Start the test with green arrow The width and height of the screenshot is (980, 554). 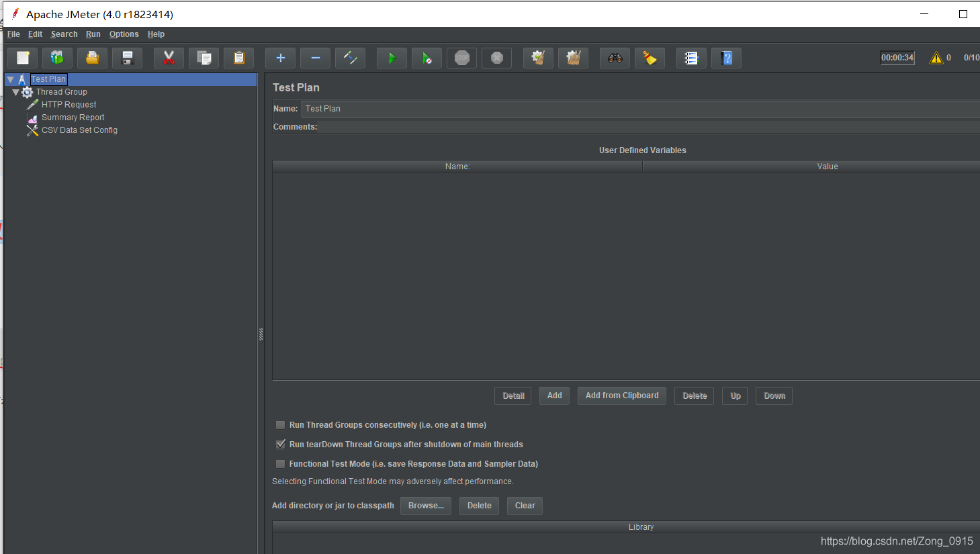pyautogui.click(x=392, y=58)
